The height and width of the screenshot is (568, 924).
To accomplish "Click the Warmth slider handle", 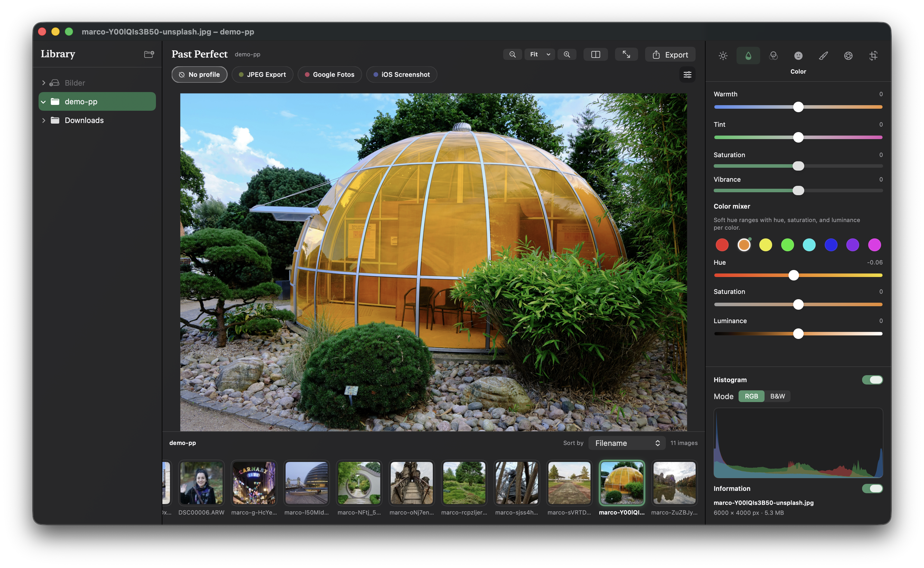I will tap(798, 107).
